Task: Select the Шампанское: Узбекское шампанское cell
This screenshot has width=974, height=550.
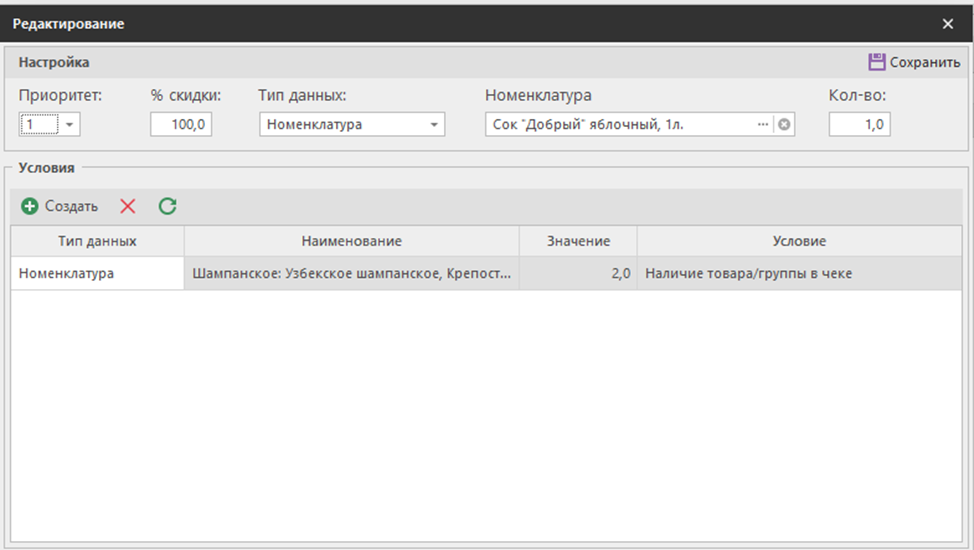Action: click(x=351, y=273)
